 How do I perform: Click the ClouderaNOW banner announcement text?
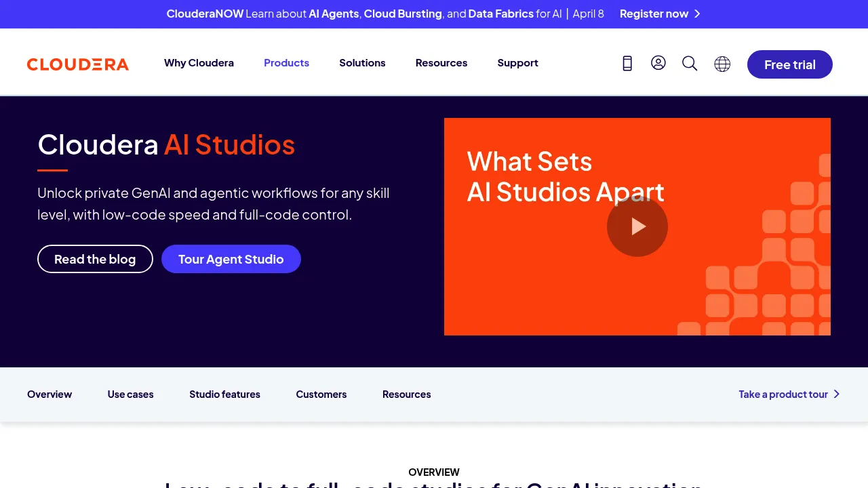click(x=385, y=14)
